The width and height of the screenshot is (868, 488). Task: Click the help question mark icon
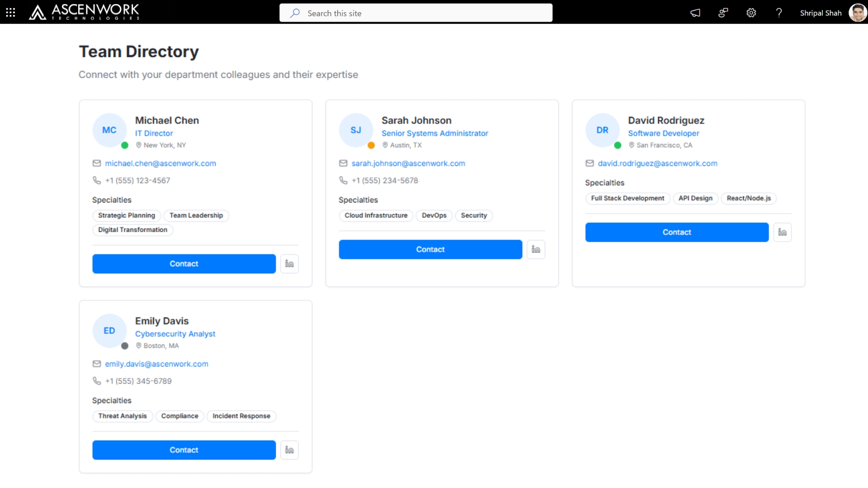click(x=778, y=13)
